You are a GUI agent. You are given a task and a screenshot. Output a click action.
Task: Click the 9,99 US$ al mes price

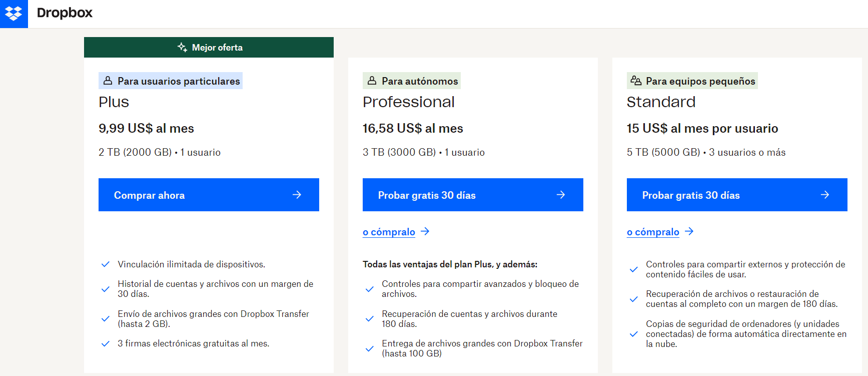tap(146, 128)
